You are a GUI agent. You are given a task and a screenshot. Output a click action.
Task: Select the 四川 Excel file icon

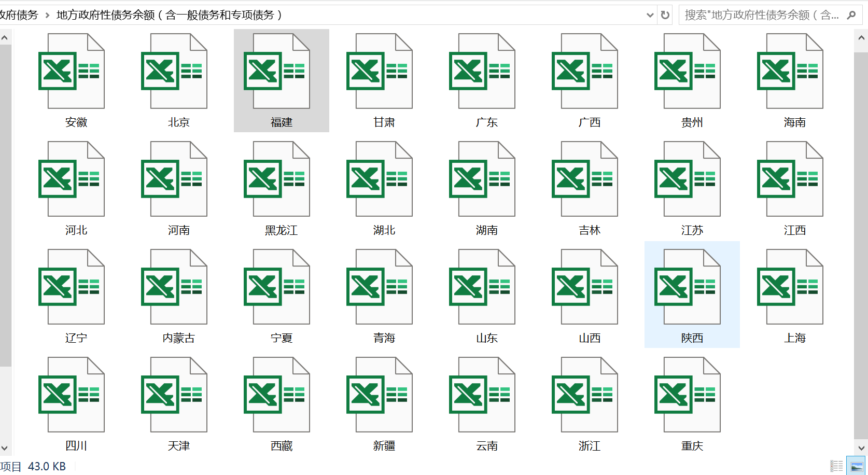72,395
